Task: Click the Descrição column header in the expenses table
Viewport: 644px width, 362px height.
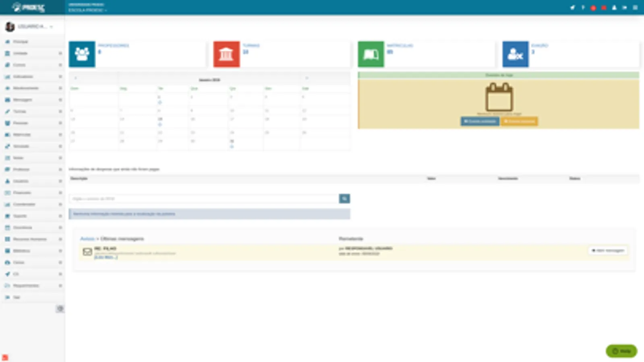Action: (79, 178)
